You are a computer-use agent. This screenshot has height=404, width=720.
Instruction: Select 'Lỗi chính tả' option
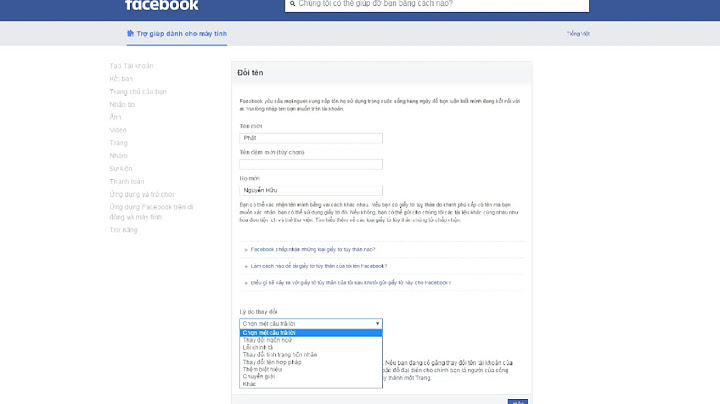tap(311, 348)
